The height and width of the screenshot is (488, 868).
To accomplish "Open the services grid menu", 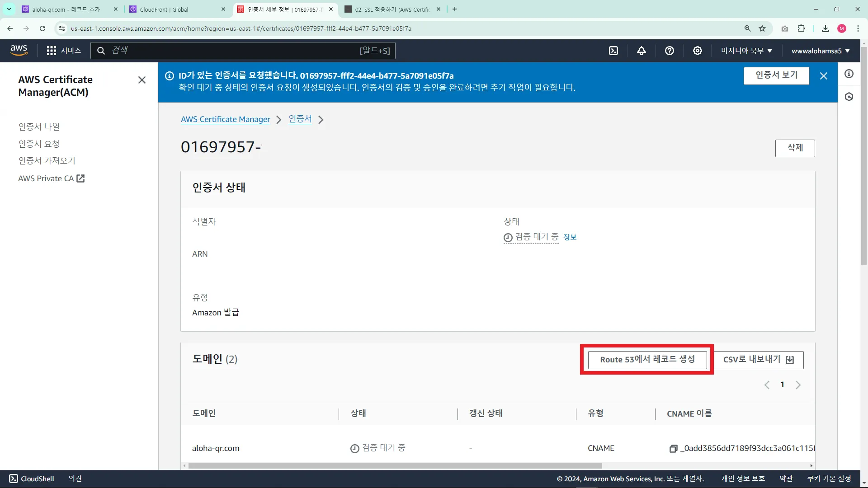I will tap(52, 51).
